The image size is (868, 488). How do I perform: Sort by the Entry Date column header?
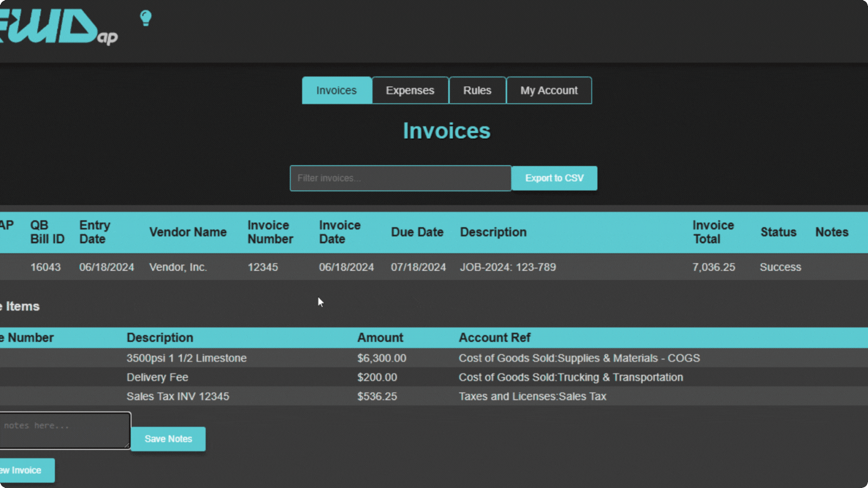pos(95,232)
